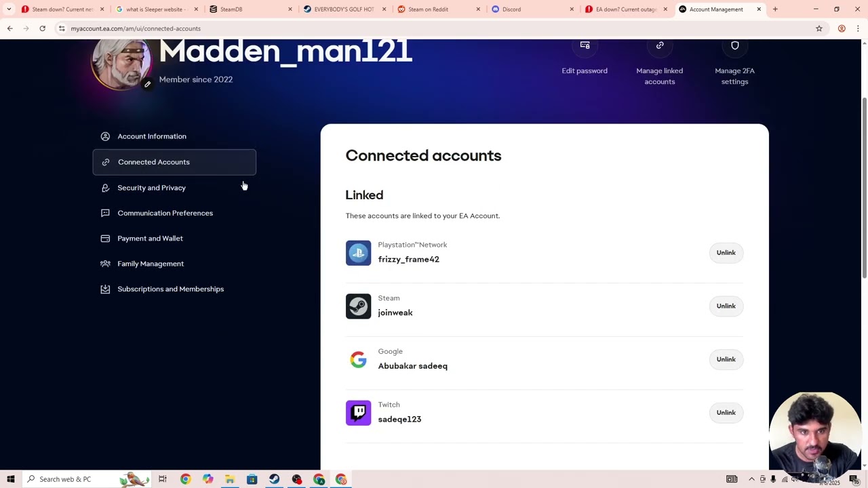Click the address bar URL field
Viewport: 868px width, 488px height.
pos(434,28)
